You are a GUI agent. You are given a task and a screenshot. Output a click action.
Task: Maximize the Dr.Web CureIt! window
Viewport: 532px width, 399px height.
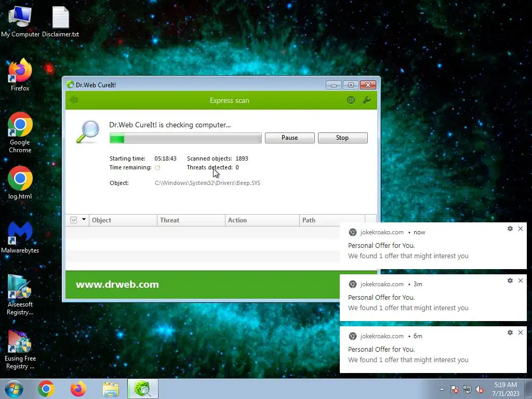[351, 85]
